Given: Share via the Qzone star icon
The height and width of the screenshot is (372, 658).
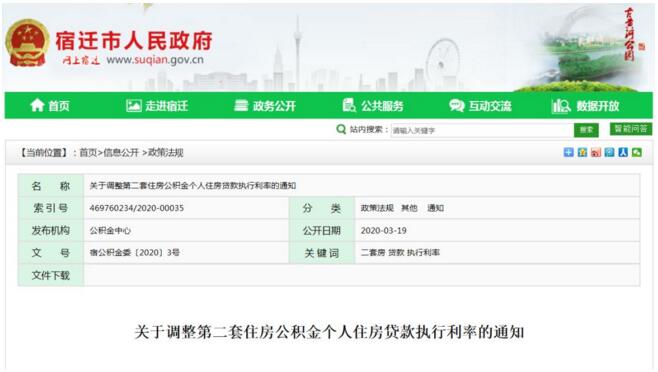Looking at the screenshot, I should [x=582, y=152].
